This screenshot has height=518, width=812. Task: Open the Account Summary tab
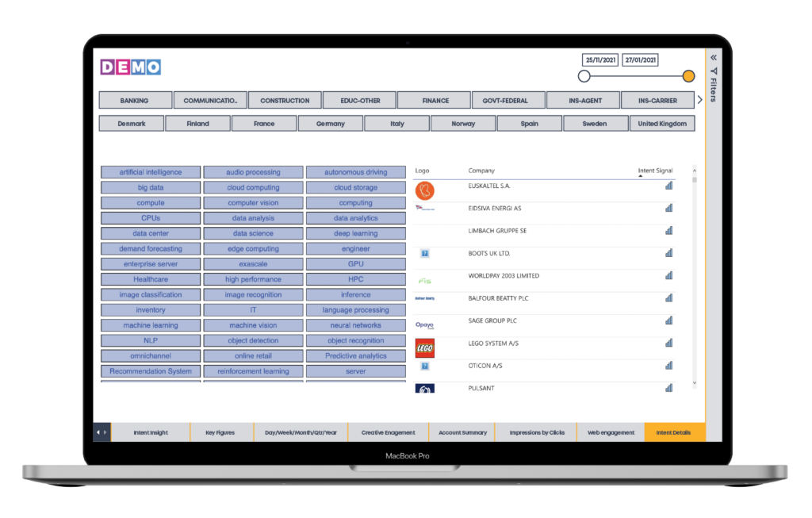click(x=462, y=432)
